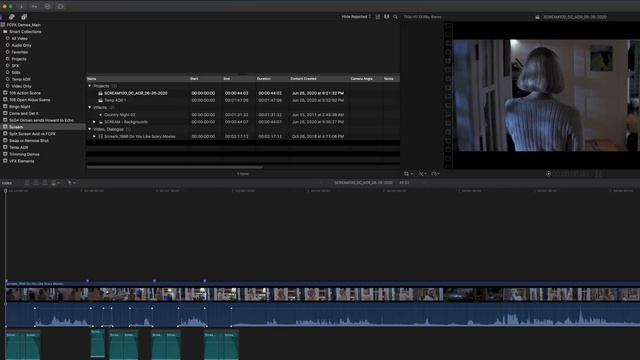Open the browser search magnifier
This screenshot has width=640, height=360.
[395, 17]
